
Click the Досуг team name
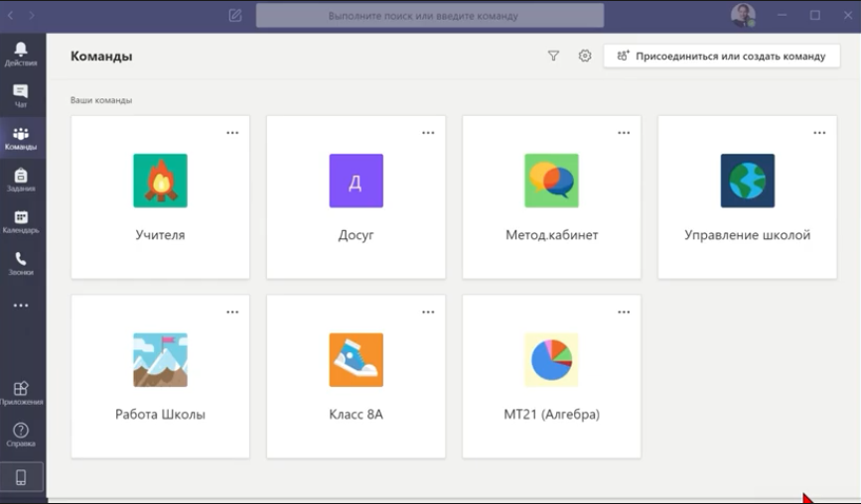[356, 235]
